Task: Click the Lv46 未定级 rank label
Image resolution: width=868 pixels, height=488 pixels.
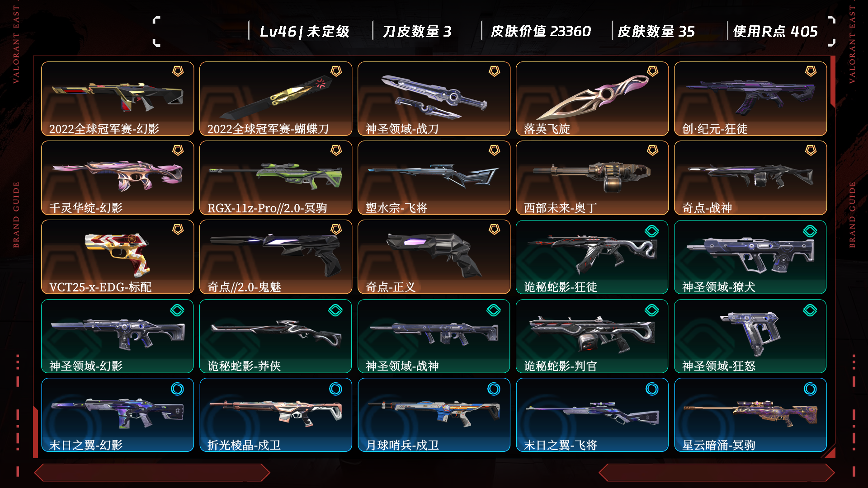Action: click(x=305, y=31)
